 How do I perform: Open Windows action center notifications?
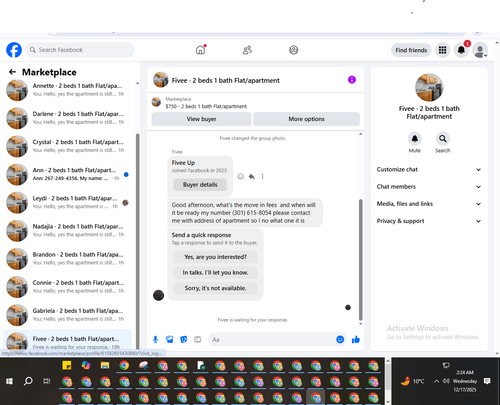tap(487, 381)
